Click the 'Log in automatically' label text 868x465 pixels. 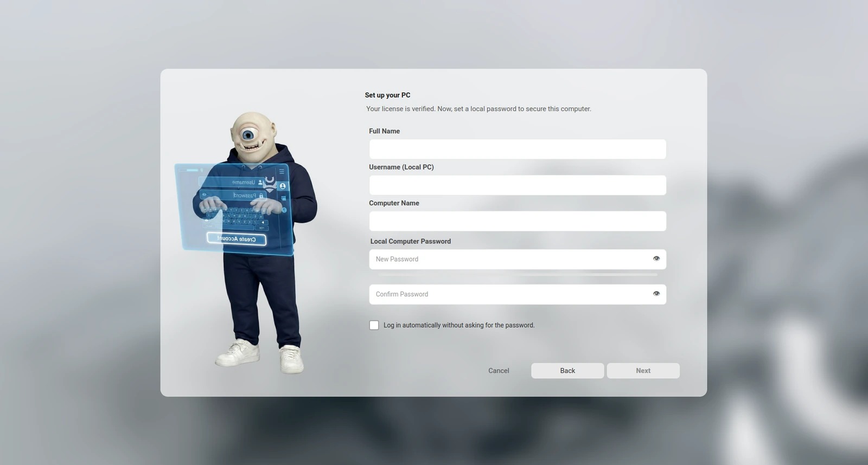[x=459, y=325]
